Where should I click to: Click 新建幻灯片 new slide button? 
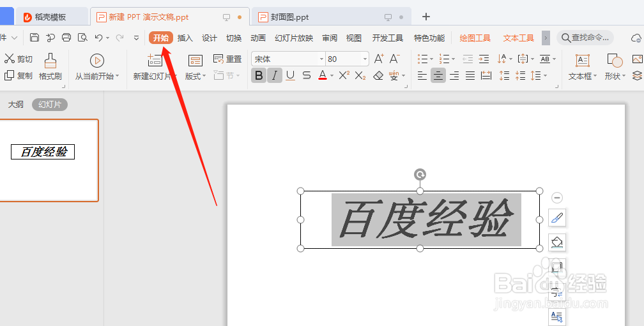coord(155,66)
